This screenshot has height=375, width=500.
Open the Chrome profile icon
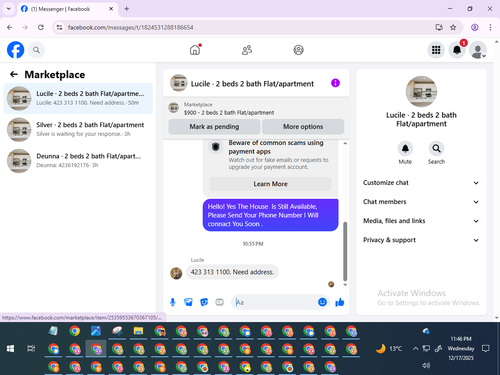(x=475, y=27)
